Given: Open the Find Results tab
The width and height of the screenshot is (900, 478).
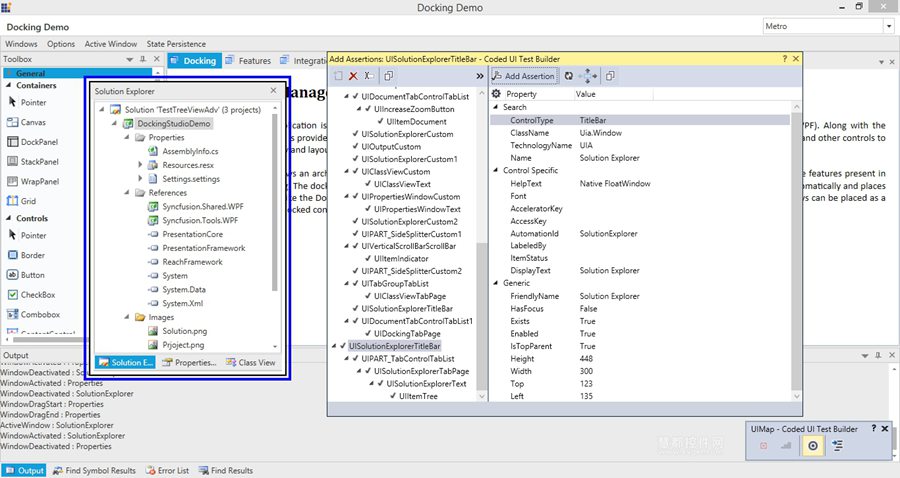Looking at the screenshot, I should 226,471.
